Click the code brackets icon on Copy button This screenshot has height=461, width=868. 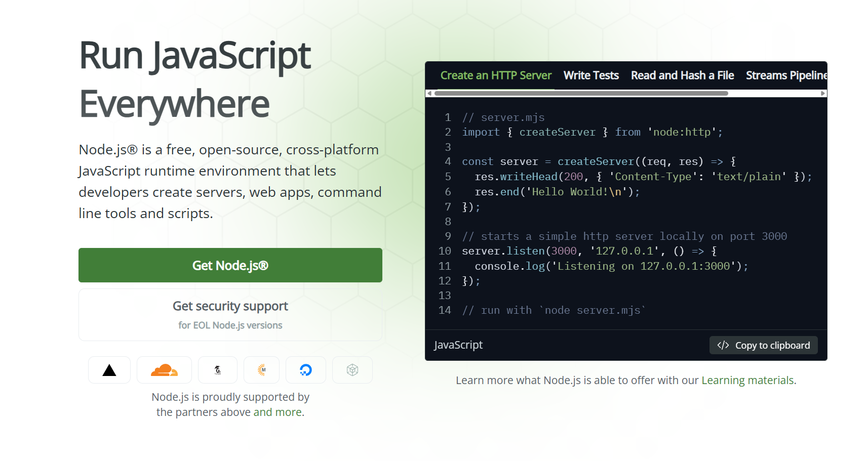coord(723,345)
